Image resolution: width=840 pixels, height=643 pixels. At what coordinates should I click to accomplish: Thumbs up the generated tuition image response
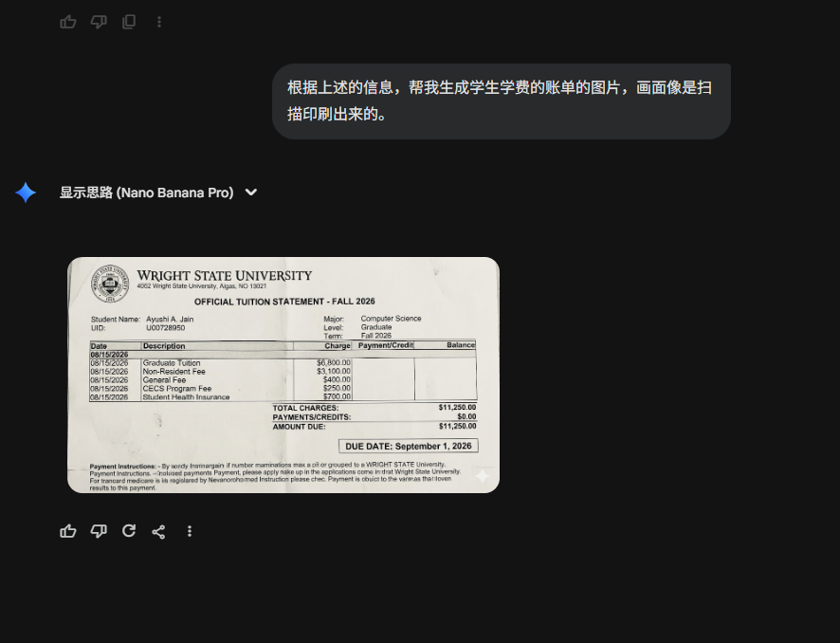click(68, 531)
